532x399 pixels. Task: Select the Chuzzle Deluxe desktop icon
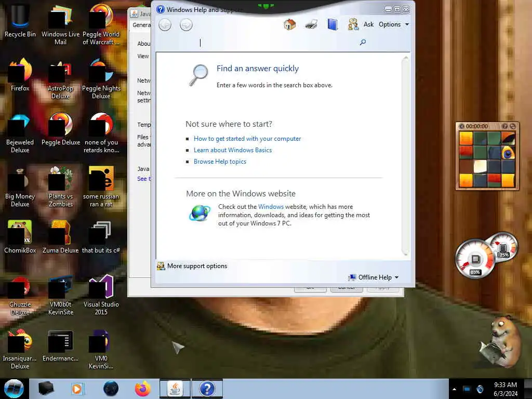click(20, 295)
